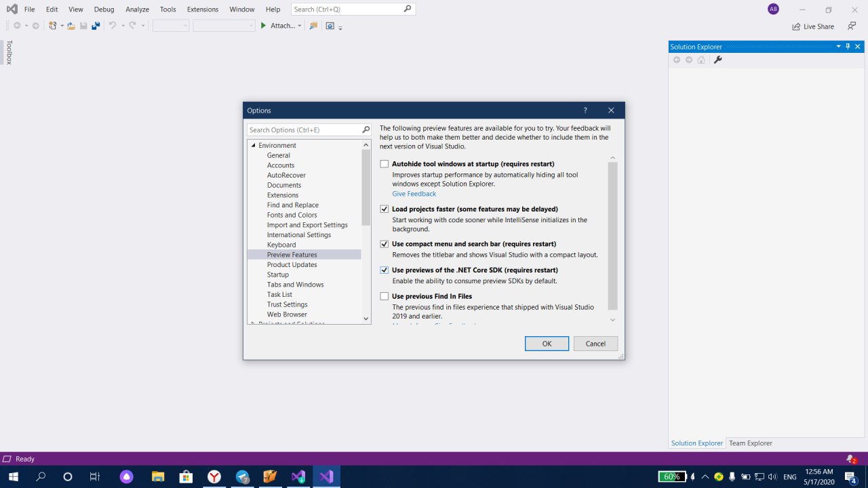Click the Solution Explorer Home icon

point(701,60)
